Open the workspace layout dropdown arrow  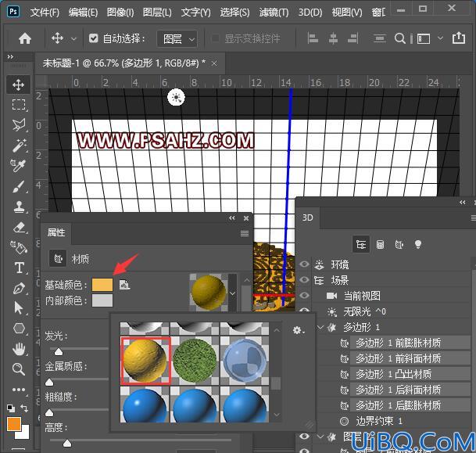(x=440, y=38)
